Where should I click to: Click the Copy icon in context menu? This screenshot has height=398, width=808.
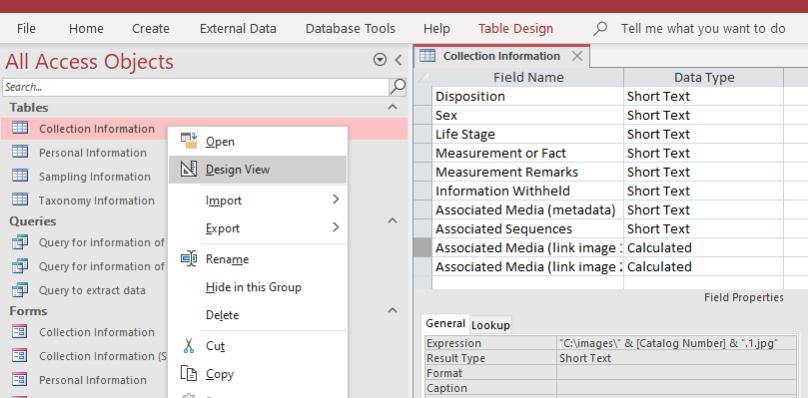click(189, 373)
